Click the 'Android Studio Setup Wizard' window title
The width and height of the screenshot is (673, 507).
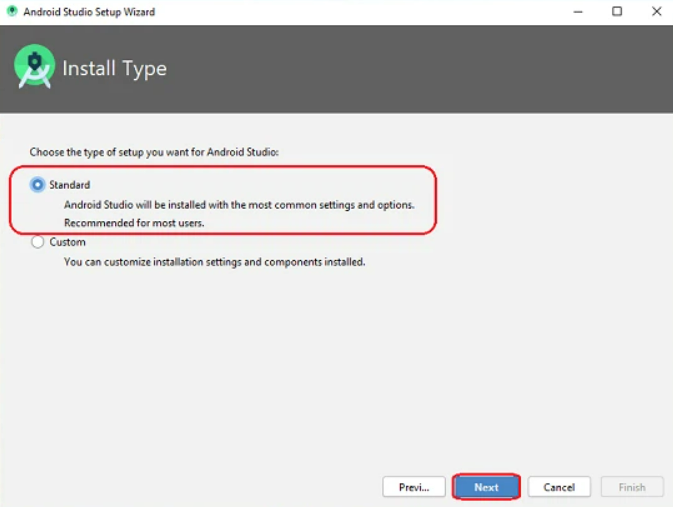(x=89, y=12)
